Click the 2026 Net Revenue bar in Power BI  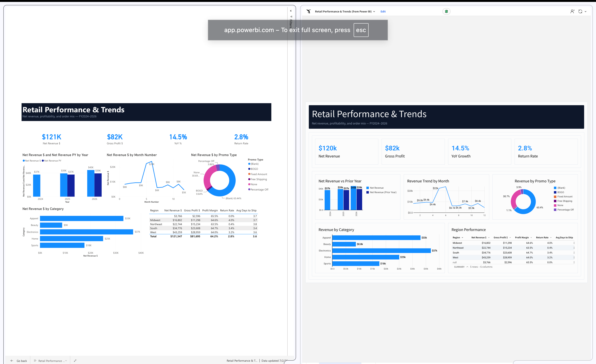click(x=91, y=183)
